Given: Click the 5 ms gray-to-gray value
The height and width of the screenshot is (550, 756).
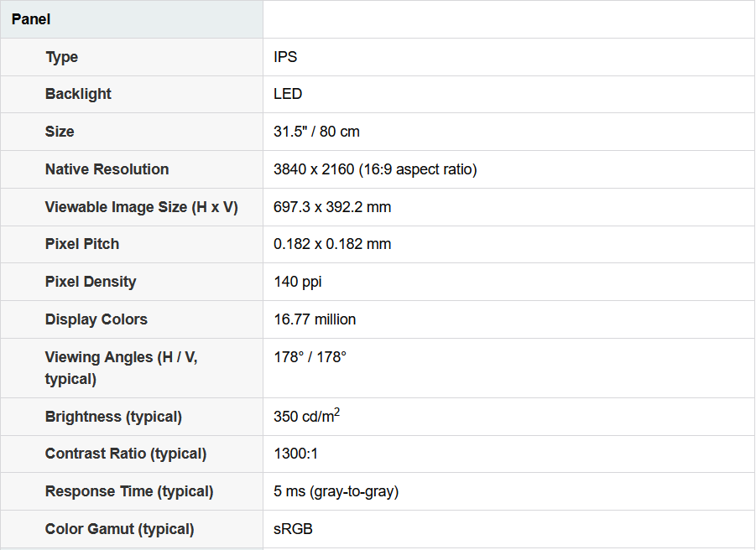Looking at the screenshot, I should click(x=336, y=491).
